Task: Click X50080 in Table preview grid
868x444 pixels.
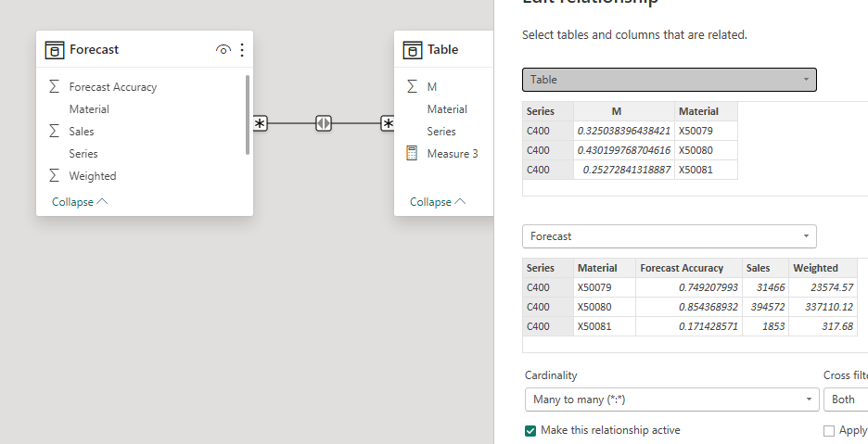Action: tap(706, 150)
